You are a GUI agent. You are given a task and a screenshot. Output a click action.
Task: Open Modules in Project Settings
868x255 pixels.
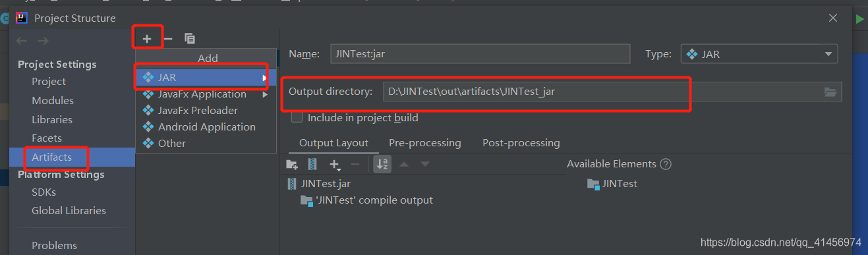coord(53,101)
